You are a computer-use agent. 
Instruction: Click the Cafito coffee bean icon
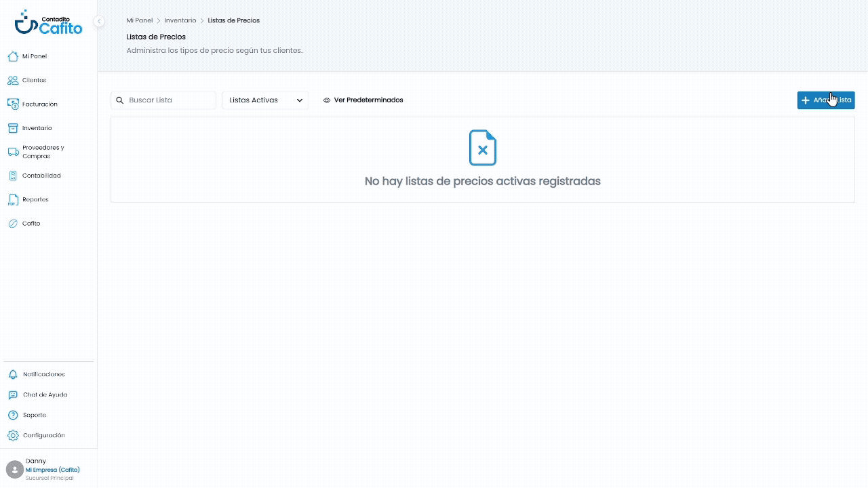[13, 224]
